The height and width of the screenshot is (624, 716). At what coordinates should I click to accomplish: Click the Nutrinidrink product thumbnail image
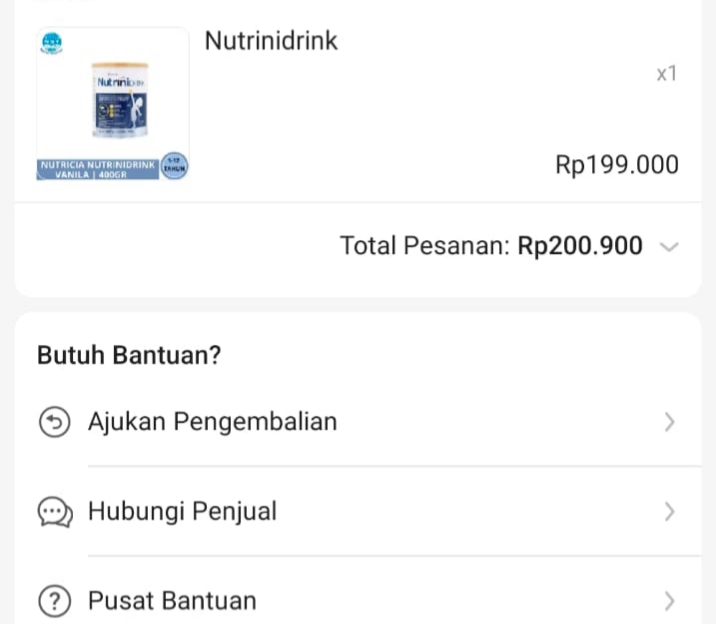pyautogui.click(x=119, y=100)
